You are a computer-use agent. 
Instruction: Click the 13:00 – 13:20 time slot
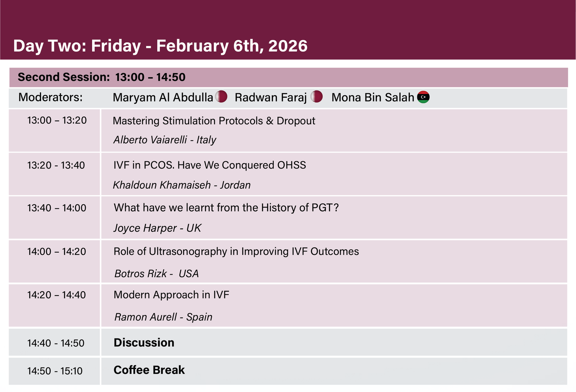[x=57, y=121]
